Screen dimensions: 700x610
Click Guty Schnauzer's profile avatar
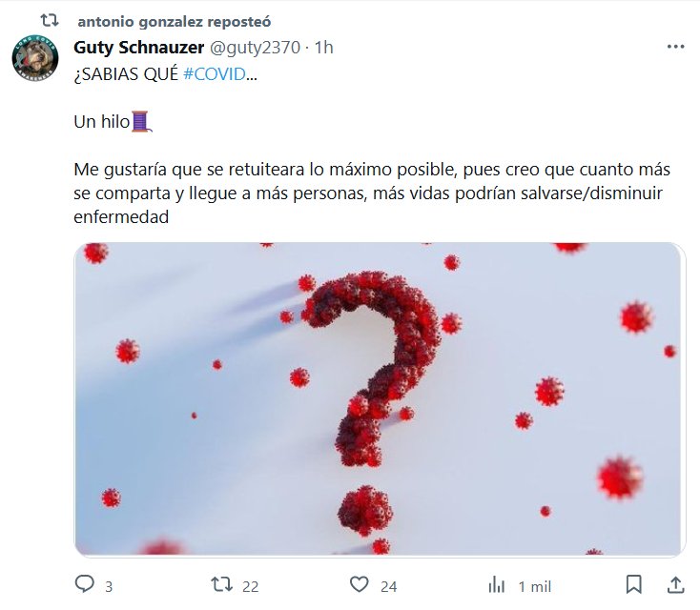click(35, 58)
